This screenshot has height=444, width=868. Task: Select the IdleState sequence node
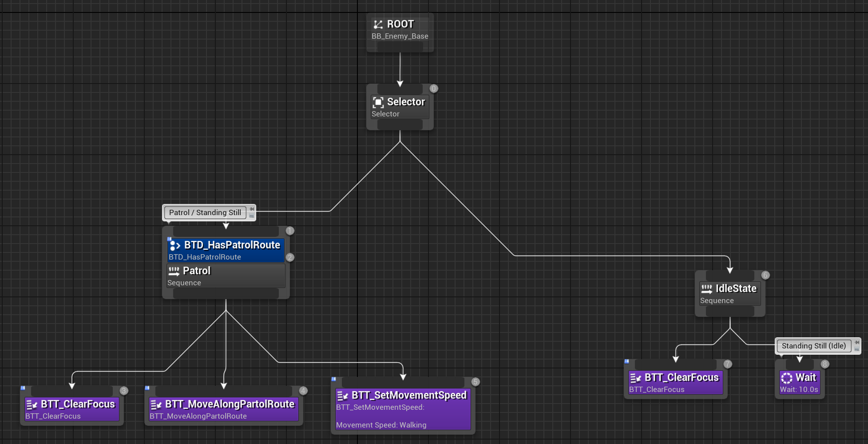730,294
